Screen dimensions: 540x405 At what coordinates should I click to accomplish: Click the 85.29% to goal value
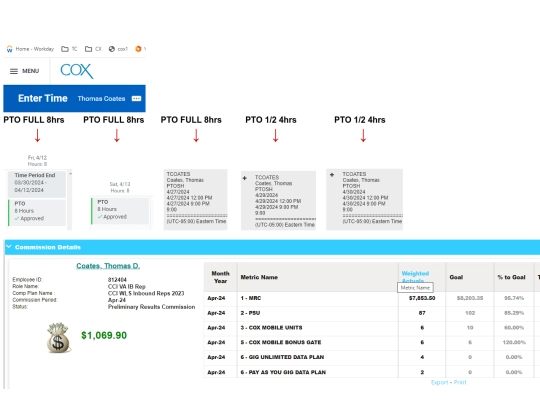(514, 313)
